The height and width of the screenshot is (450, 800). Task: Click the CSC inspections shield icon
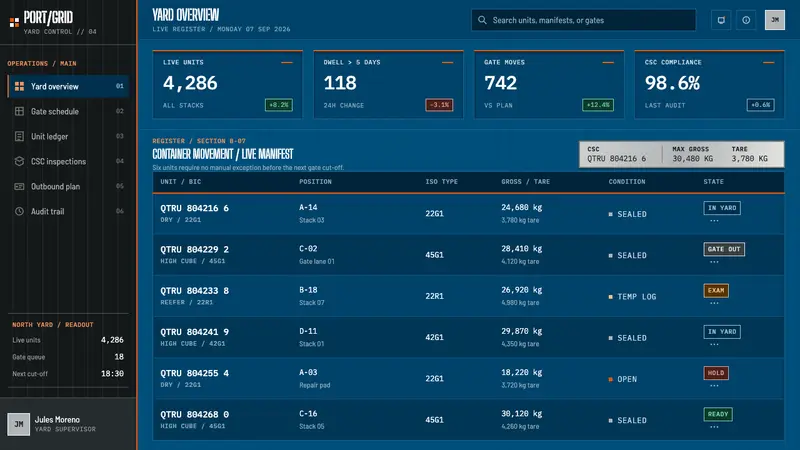pyautogui.click(x=19, y=161)
